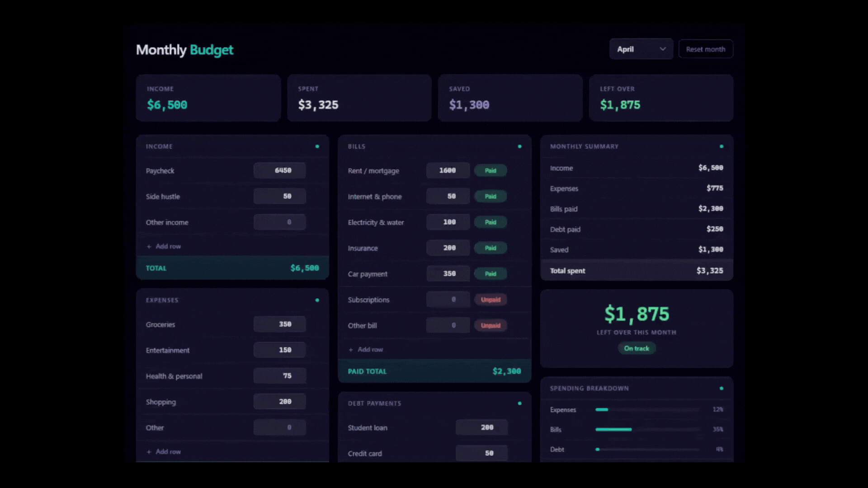Mark Other bill as paid
The width and height of the screenshot is (868, 488).
coord(490,325)
